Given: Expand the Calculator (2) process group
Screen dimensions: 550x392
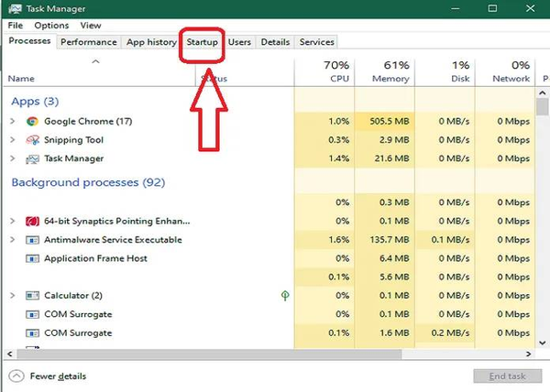Looking at the screenshot, I should [13, 296].
